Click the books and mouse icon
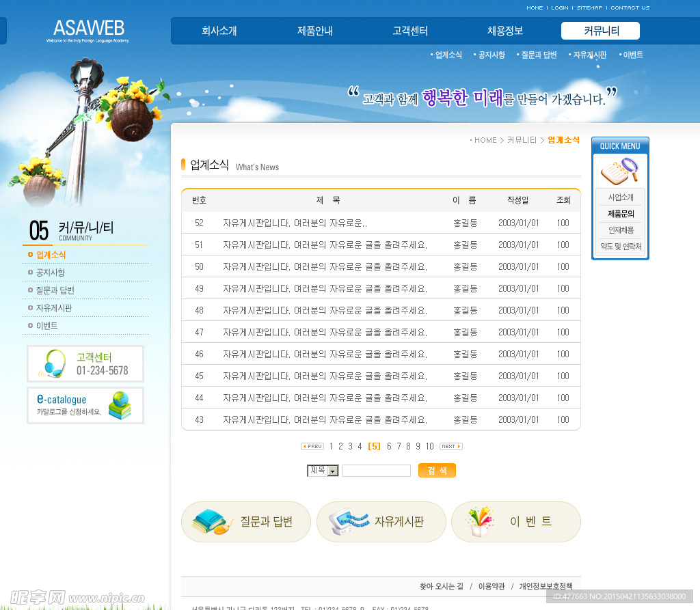700x610 pixels. coord(212,522)
